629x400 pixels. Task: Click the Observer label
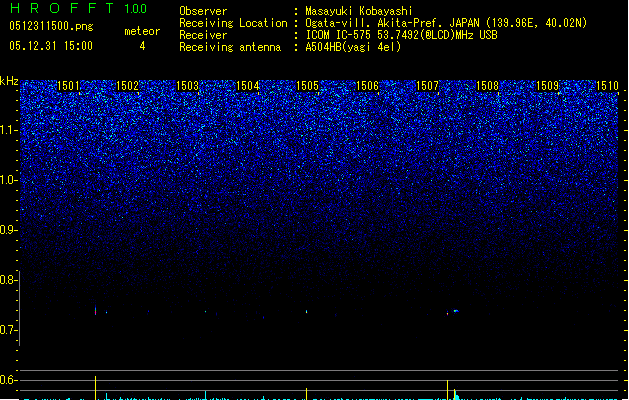[x=203, y=11]
